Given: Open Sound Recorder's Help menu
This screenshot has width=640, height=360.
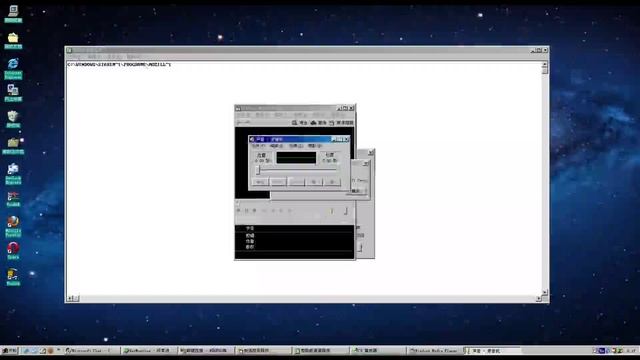Looking at the screenshot, I should [x=315, y=146].
